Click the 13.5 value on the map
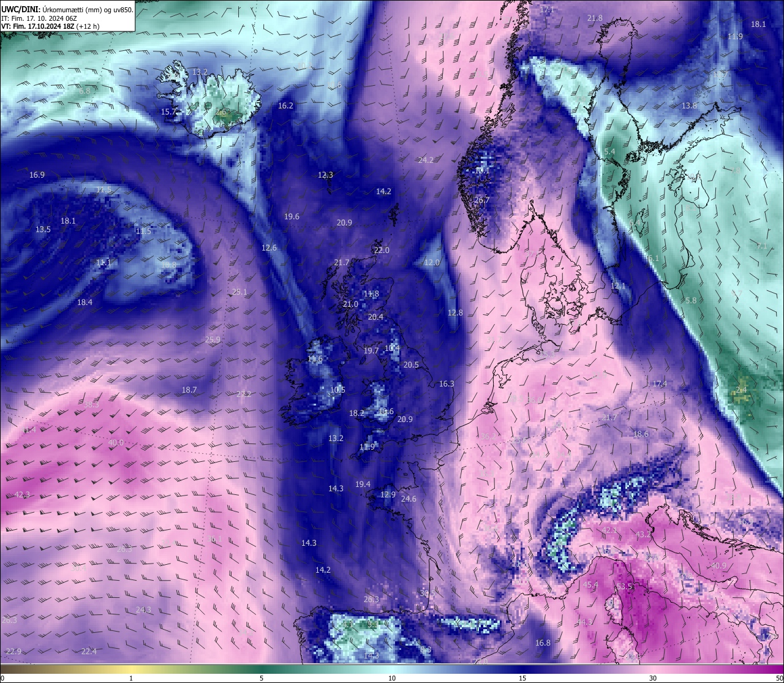The width and height of the screenshot is (784, 683). (43, 229)
